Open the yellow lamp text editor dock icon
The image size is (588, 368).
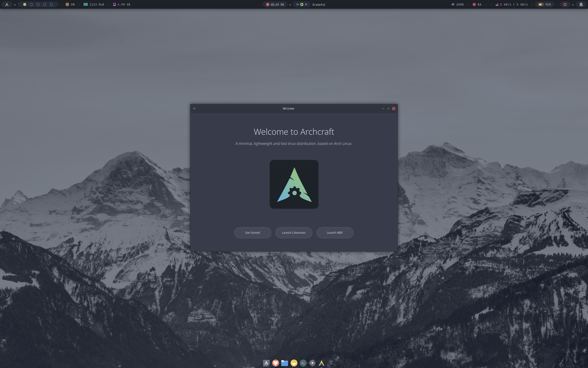(294, 363)
